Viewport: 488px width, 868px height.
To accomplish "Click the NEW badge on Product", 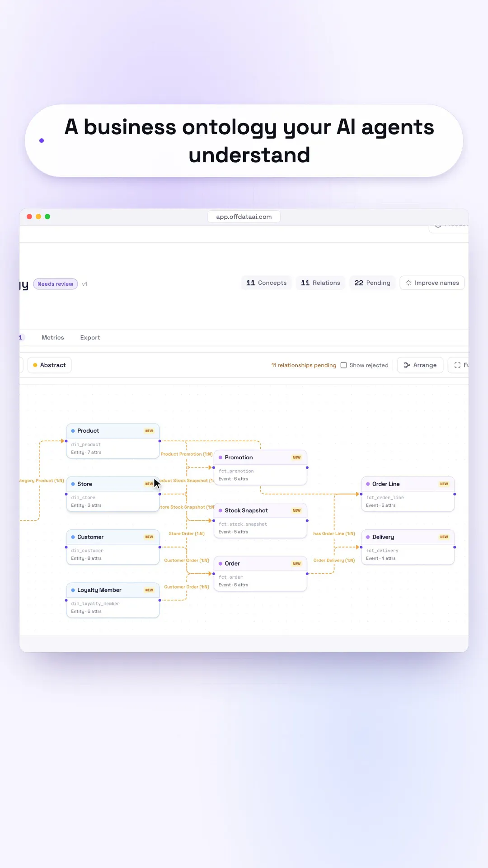I will (149, 431).
